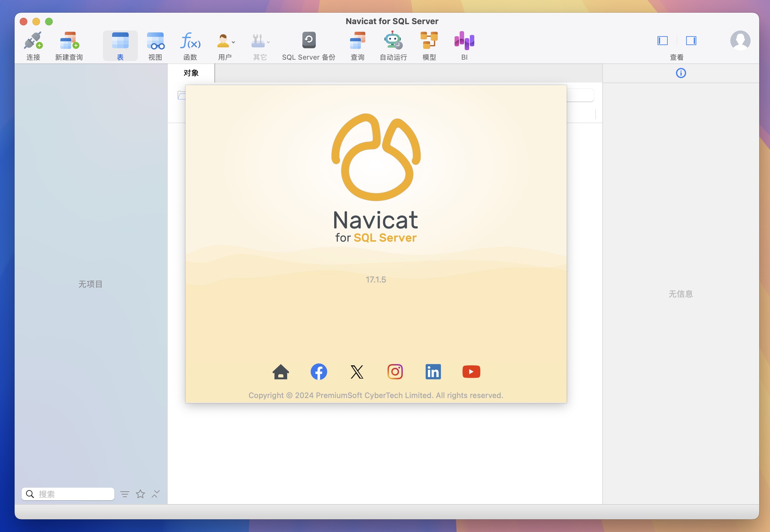
Task: Toggle the left sidebar pane view
Action: [x=662, y=41]
